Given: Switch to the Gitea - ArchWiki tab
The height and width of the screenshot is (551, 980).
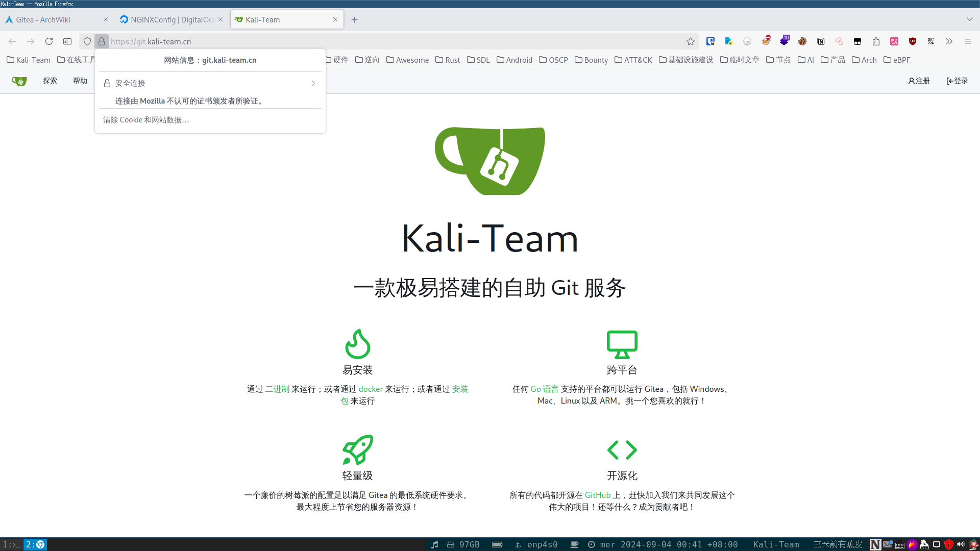Looking at the screenshot, I should (51, 19).
